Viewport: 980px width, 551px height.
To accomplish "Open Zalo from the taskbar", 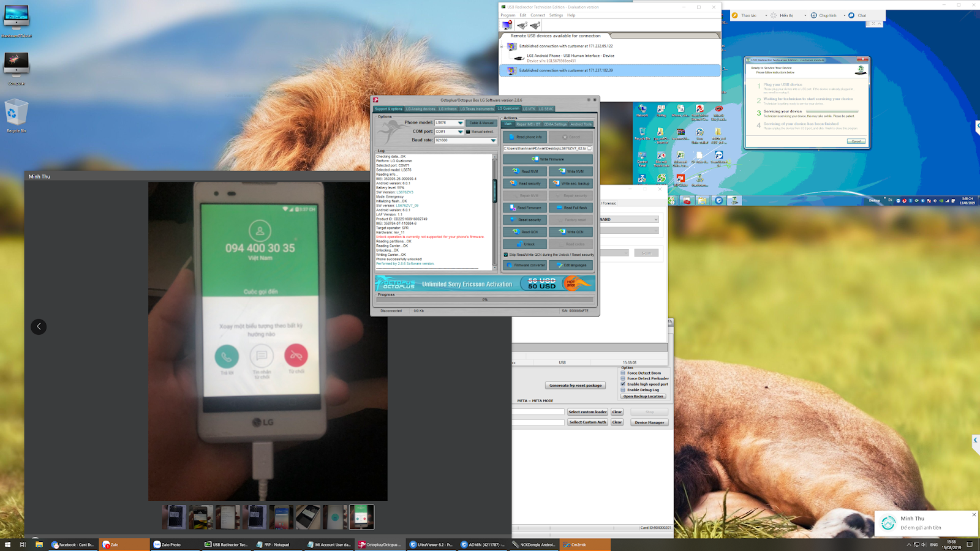I will point(125,544).
